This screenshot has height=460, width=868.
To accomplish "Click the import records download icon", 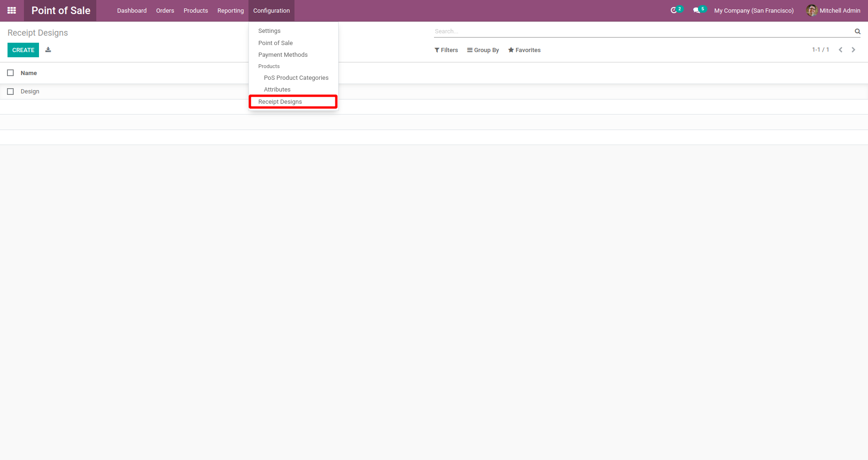I will [x=48, y=50].
